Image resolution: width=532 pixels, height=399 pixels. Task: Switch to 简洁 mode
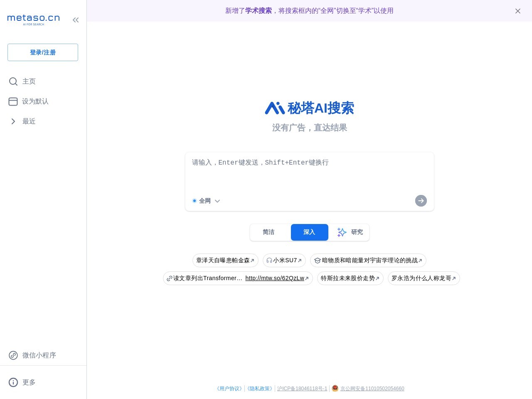click(x=268, y=232)
